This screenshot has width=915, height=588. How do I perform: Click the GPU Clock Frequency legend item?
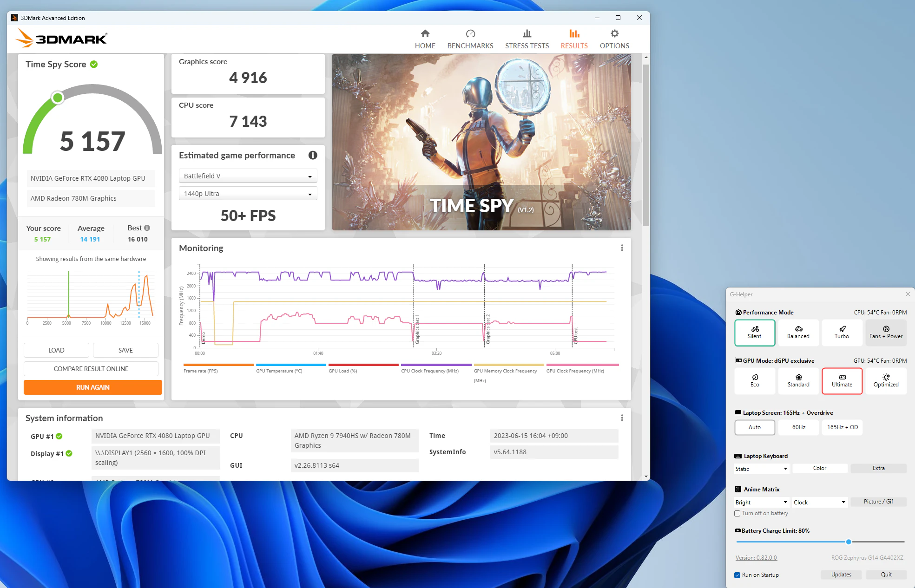(x=582, y=368)
